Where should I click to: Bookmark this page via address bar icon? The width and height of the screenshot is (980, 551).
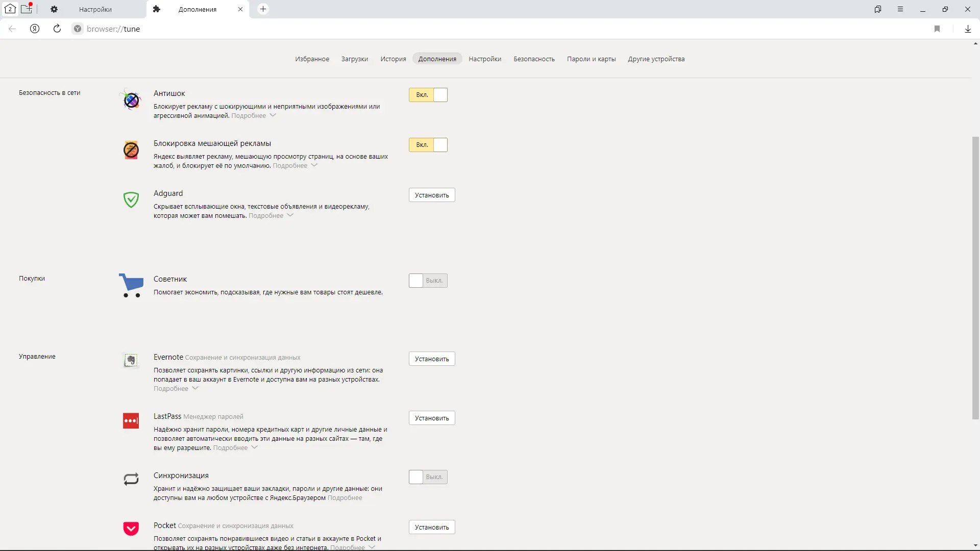pos(937,29)
